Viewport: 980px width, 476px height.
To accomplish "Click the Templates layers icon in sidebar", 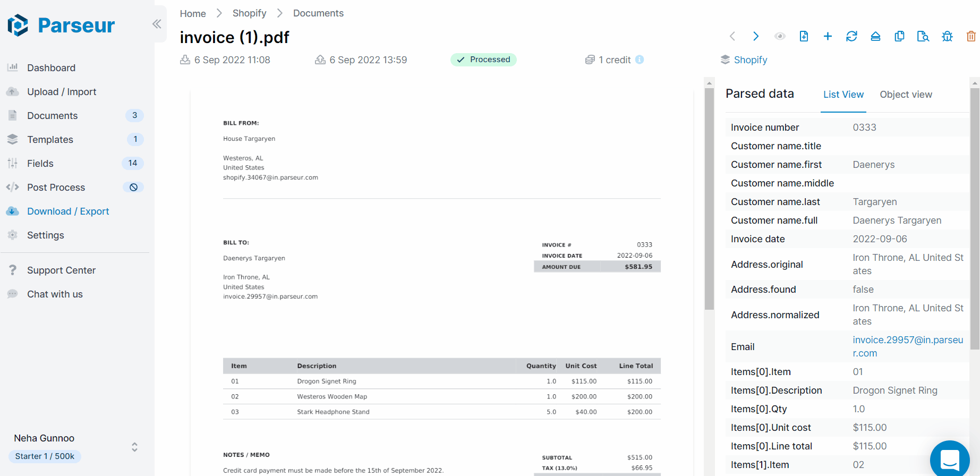I will pos(13,139).
